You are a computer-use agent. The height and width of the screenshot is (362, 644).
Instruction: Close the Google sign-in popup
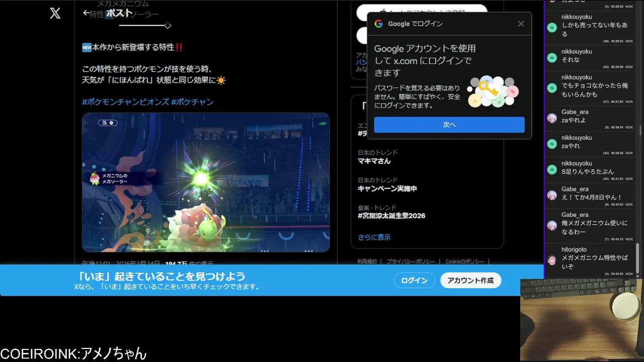coord(521,24)
